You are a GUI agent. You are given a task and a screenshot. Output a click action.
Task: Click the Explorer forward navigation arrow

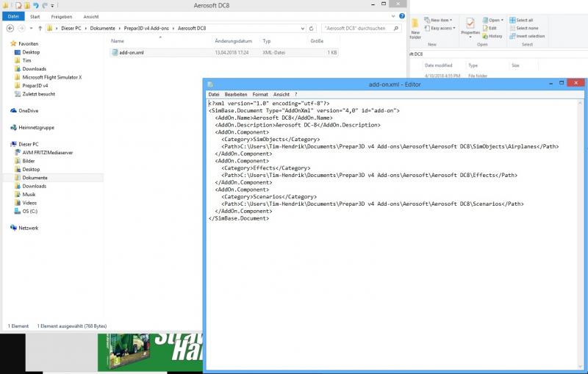tap(21, 28)
